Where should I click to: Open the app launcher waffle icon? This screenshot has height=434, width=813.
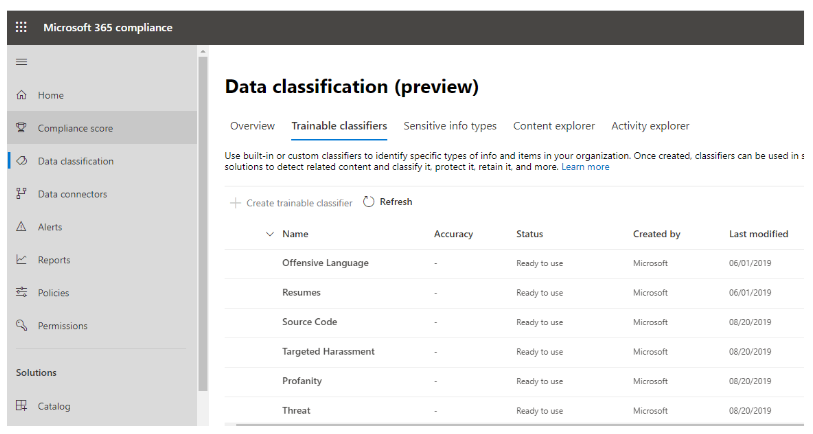21,27
